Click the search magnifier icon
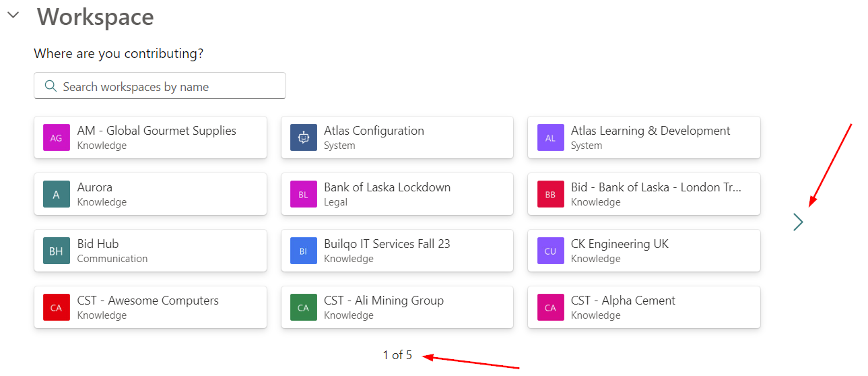Viewport: 868px width, 376px height. (x=50, y=86)
